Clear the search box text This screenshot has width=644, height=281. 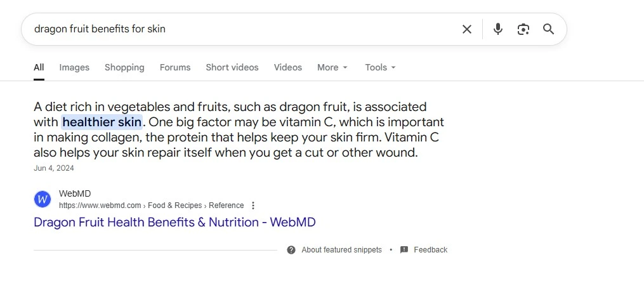(x=467, y=29)
